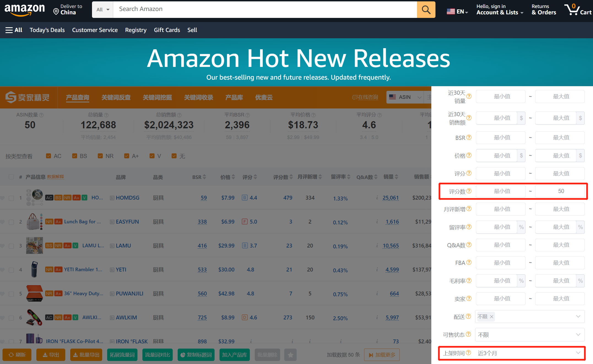This screenshot has width=593, height=364.
Task: Open the ASIN selector dropdown
Action: 405,97
